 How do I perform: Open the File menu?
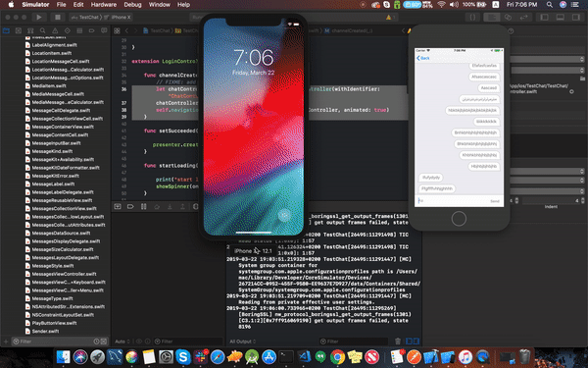61,5
